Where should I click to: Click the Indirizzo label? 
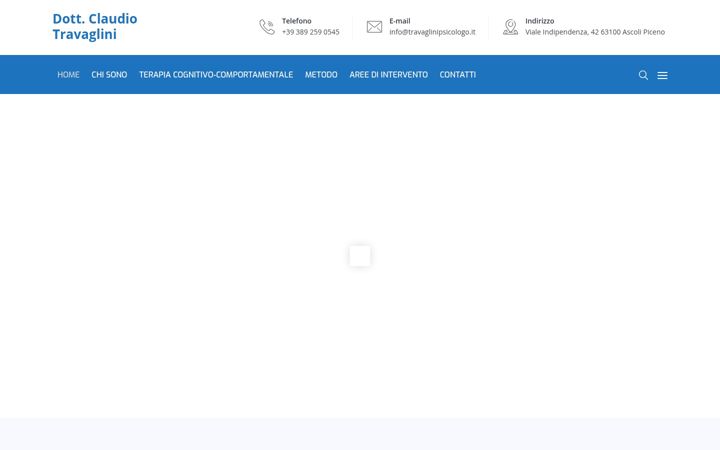pyautogui.click(x=540, y=21)
